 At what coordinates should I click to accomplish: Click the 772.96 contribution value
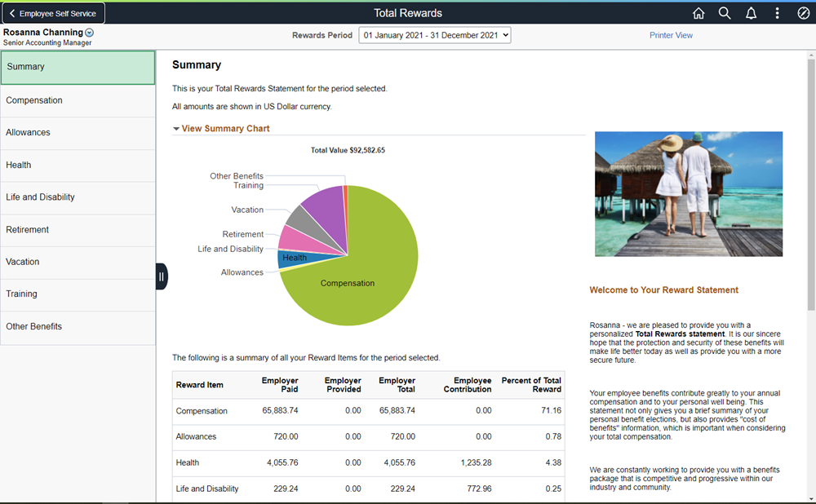coord(479,489)
